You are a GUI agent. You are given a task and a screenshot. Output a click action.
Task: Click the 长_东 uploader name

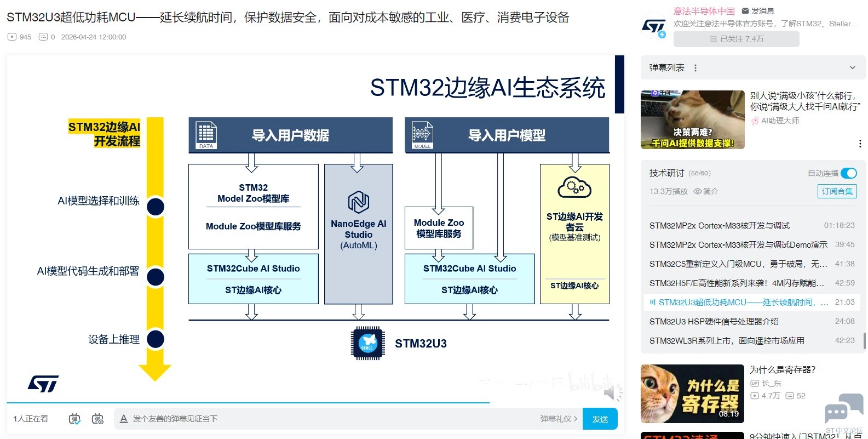pyautogui.click(x=771, y=384)
